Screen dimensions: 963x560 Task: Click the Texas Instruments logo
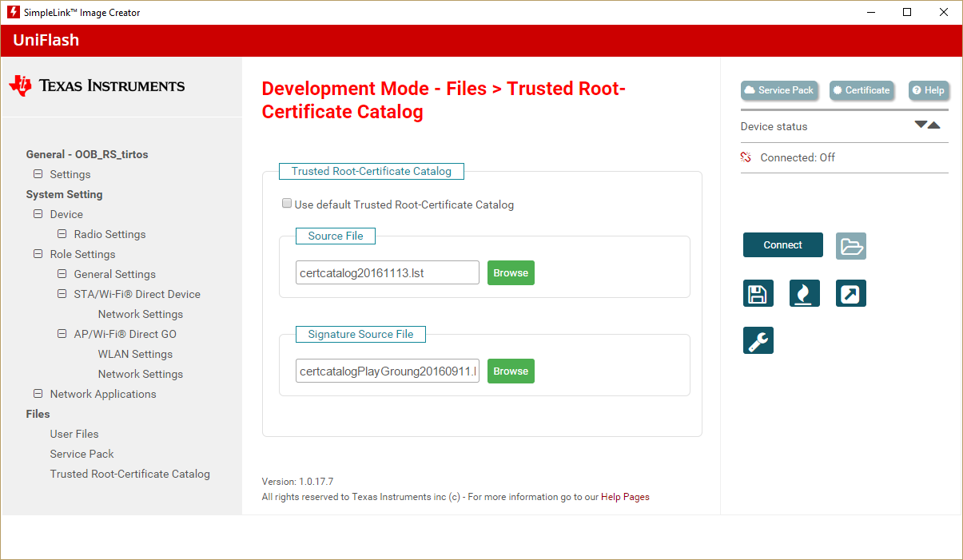tap(97, 85)
